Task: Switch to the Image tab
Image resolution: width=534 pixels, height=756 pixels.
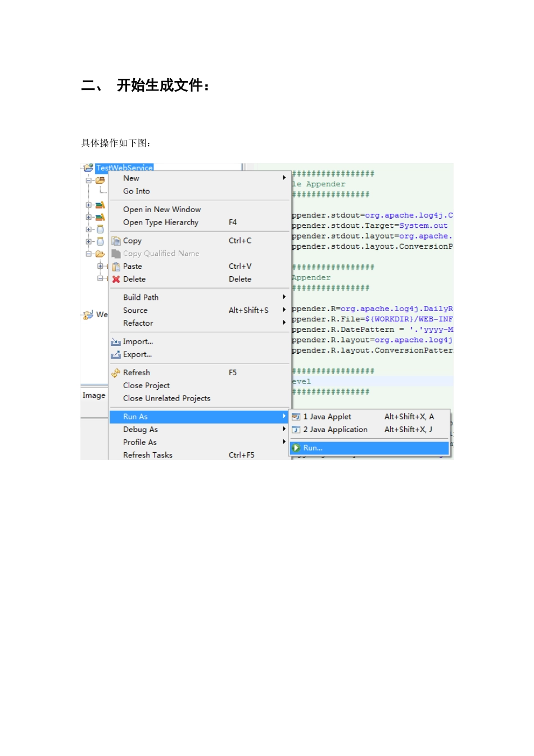Action: point(94,395)
